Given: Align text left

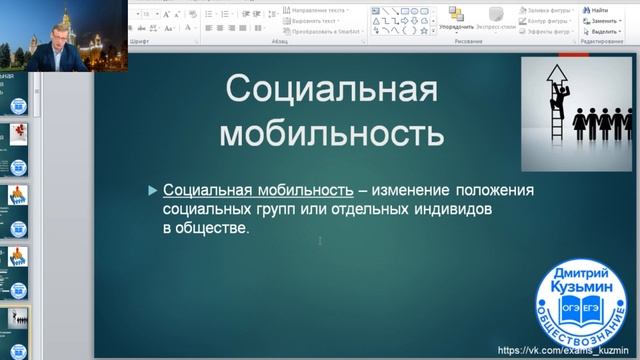Looking at the screenshot, I should [209, 28].
